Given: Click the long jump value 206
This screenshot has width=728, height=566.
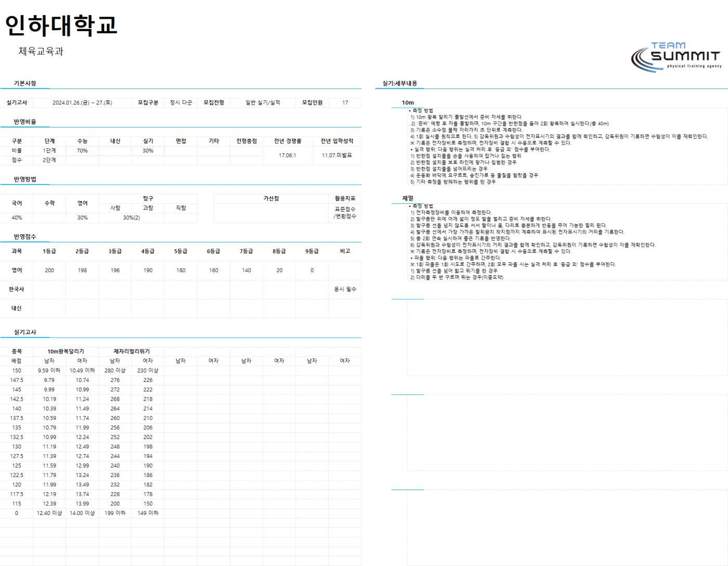Looking at the screenshot, I should coord(148,428).
